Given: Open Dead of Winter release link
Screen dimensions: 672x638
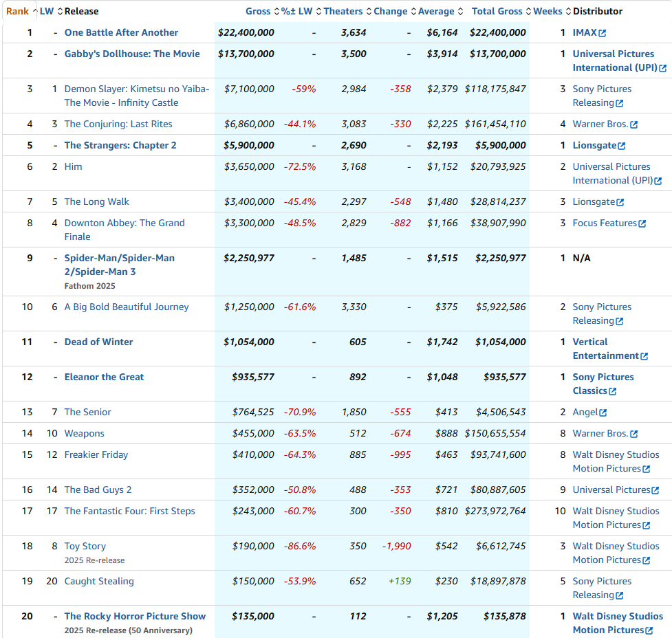Looking at the screenshot, I should pyautogui.click(x=98, y=342).
